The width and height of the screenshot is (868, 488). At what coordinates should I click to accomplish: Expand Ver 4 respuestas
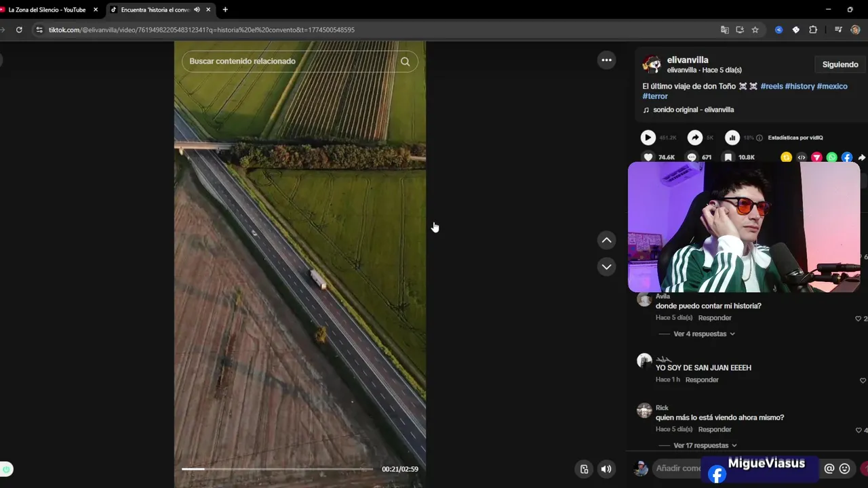click(x=704, y=334)
